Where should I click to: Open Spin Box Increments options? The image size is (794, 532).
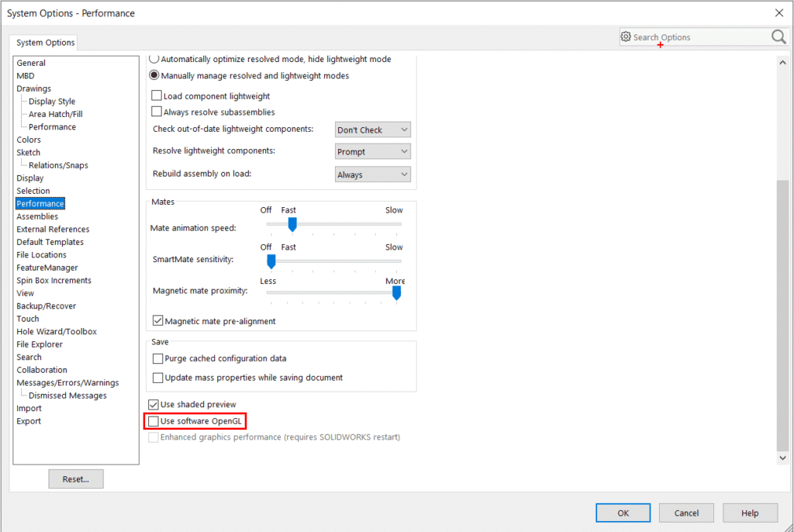(54, 280)
